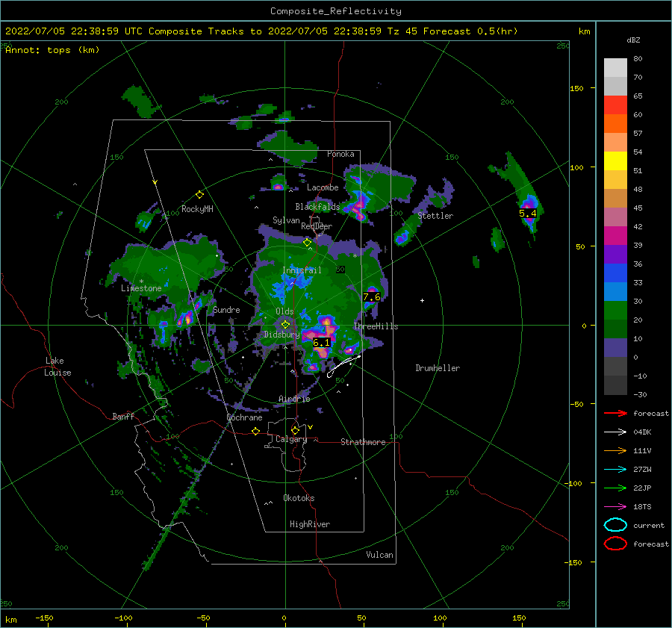Click the Lake Louise location label
672x628 pixels.
tap(57, 367)
